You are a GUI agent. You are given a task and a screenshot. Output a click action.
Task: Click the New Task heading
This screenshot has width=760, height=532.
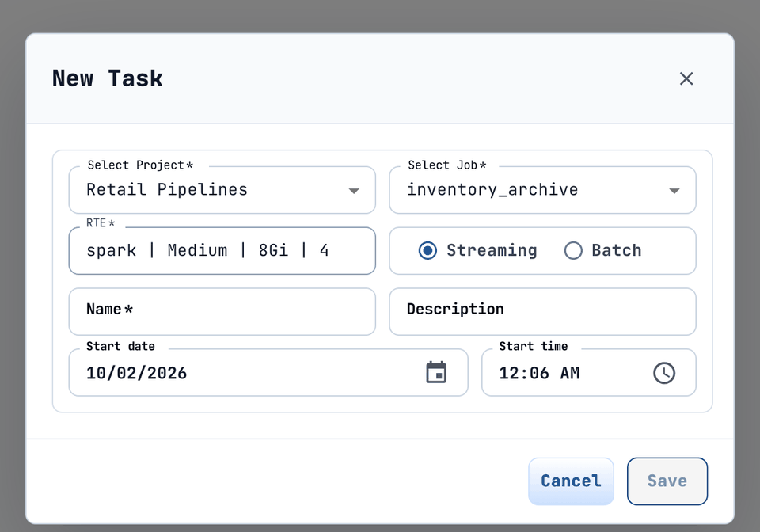click(x=108, y=78)
